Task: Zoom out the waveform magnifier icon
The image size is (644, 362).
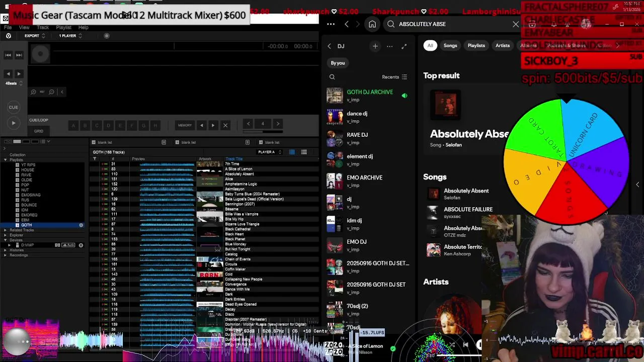Action: tap(52, 92)
